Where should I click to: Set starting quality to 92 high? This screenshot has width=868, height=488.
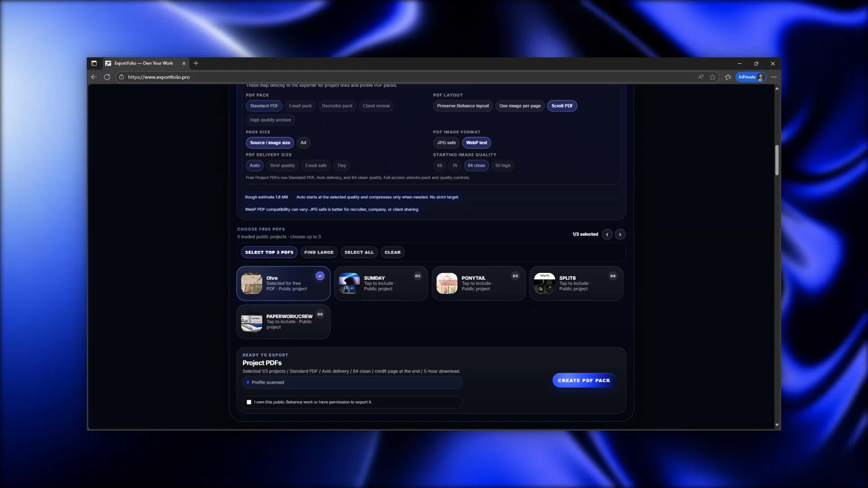(503, 166)
